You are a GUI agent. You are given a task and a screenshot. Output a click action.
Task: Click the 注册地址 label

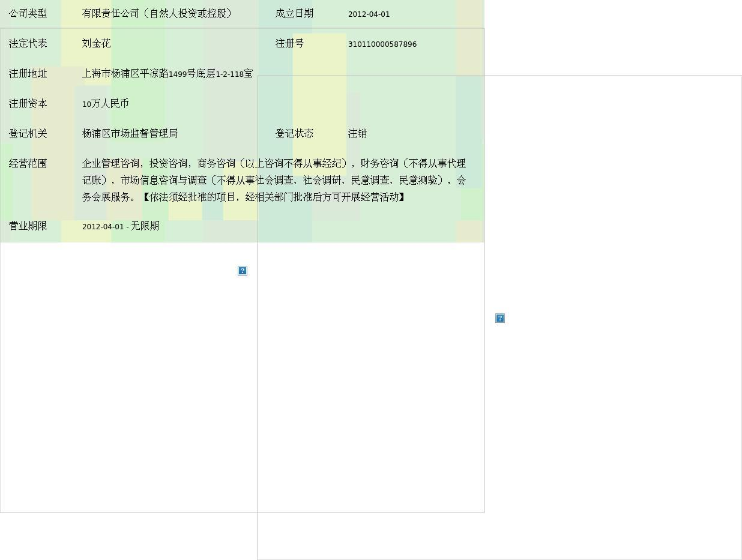28,73
